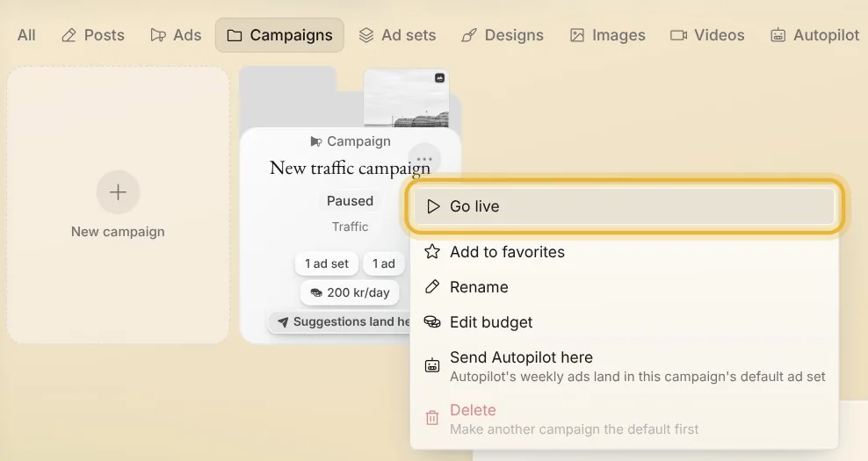The height and width of the screenshot is (461, 868).
Task: Click the coins icon in the budget chip
Action: pyautogui.click(x=316, y=292)
